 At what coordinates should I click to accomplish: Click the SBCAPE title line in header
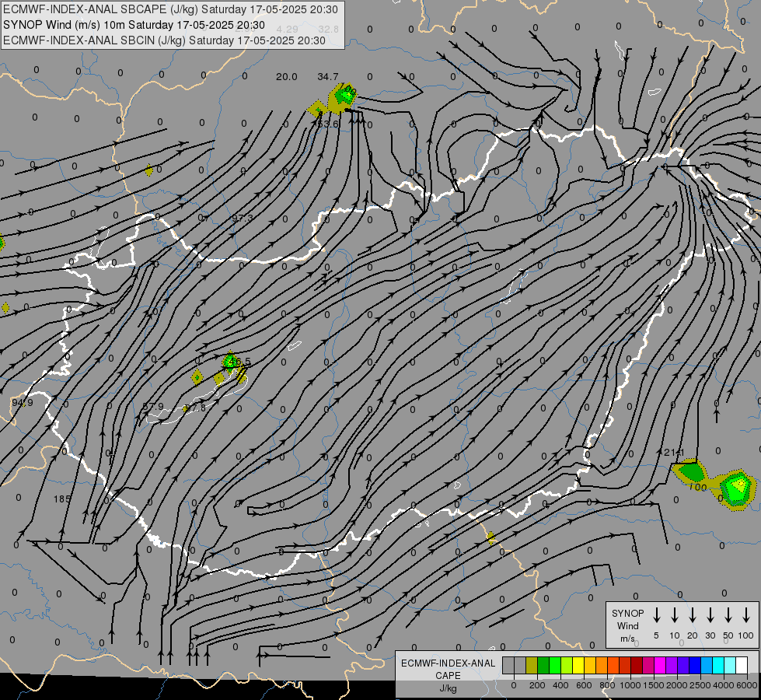click(170, 9)
